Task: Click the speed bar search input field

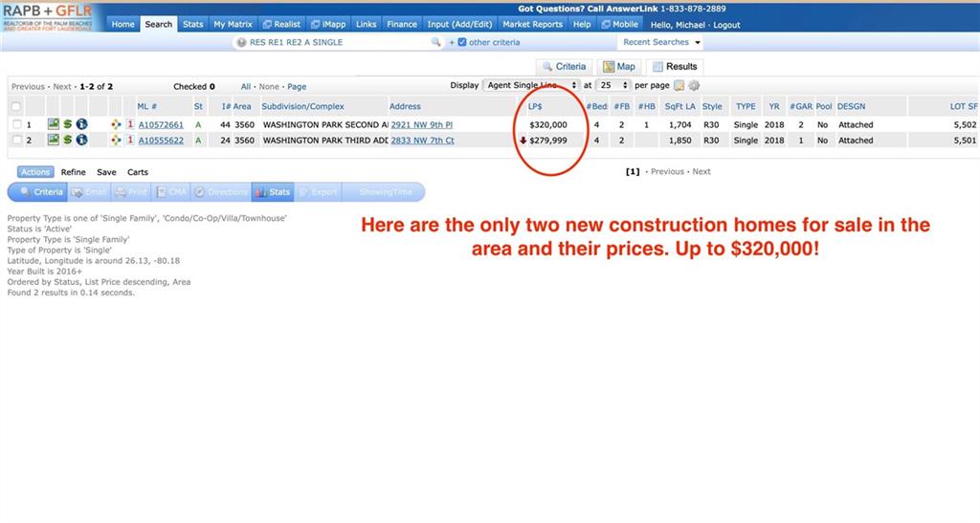Action: pyautogui.click(x=335, y=42)
